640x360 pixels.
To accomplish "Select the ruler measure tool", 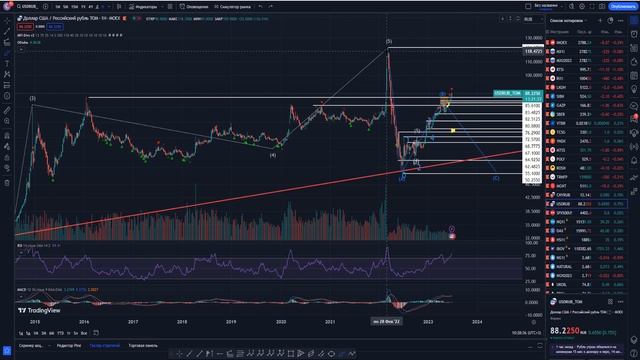I will 7,110.
